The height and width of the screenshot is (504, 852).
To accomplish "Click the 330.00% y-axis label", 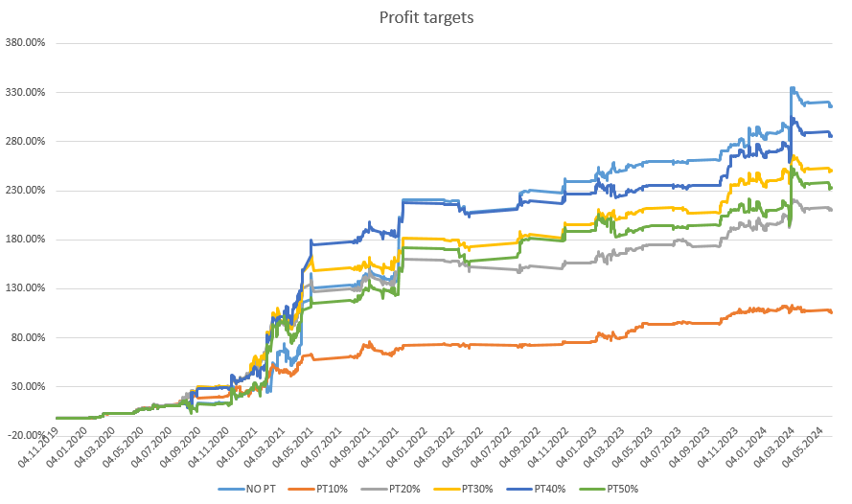I will pos(26,92).
